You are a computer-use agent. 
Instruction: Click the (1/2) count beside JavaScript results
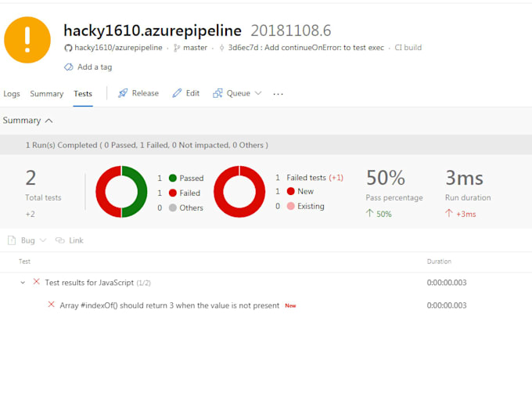(143, 283)
